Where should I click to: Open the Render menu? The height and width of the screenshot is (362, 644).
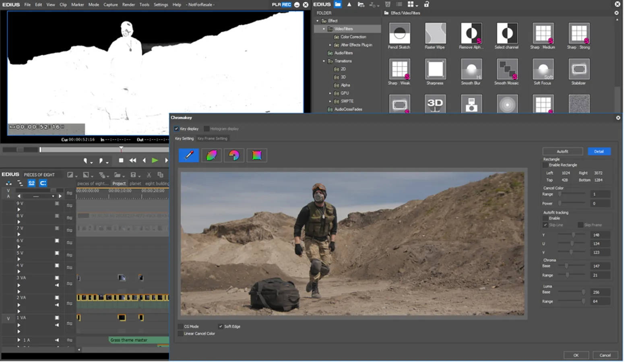[128, 4]
